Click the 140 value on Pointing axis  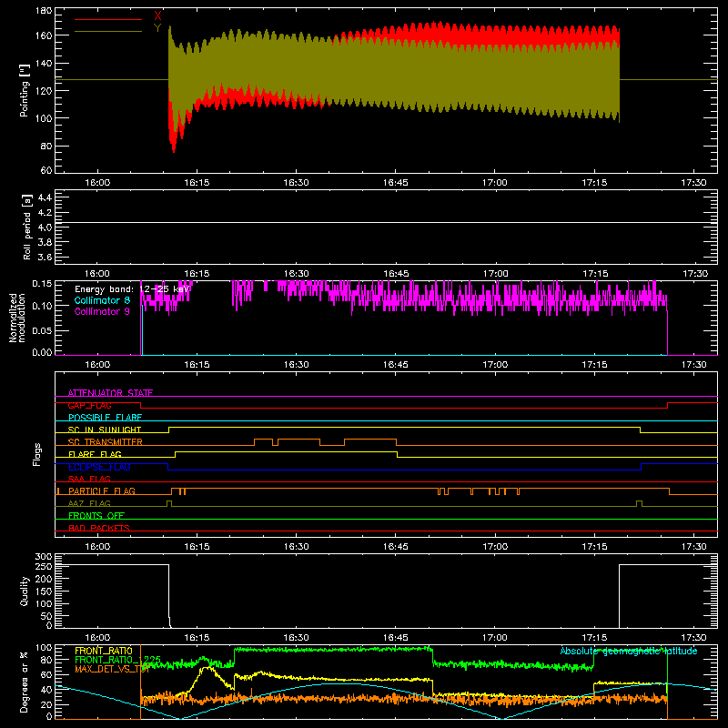[44, 64]
